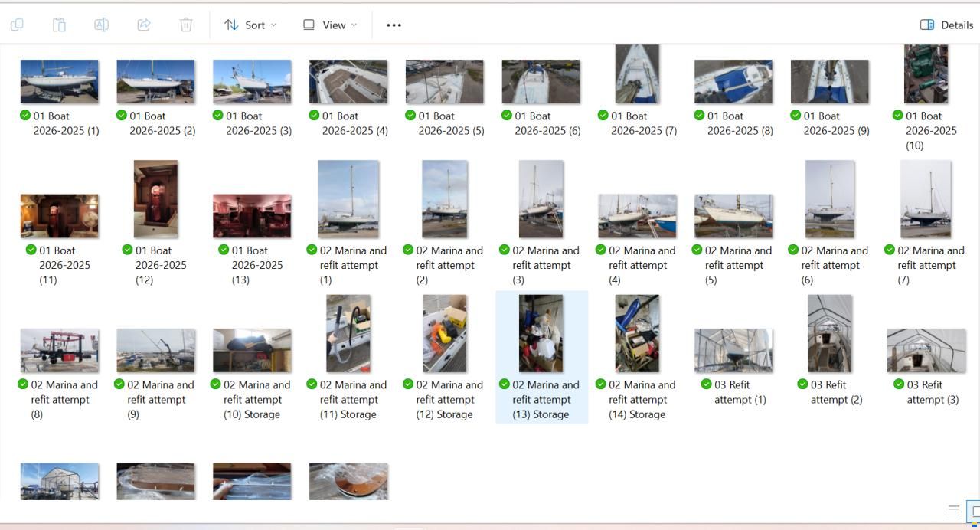Select the 02 Marina and refit attempt (1) thumbnail
980x530 pixels.
click(348, 199)
